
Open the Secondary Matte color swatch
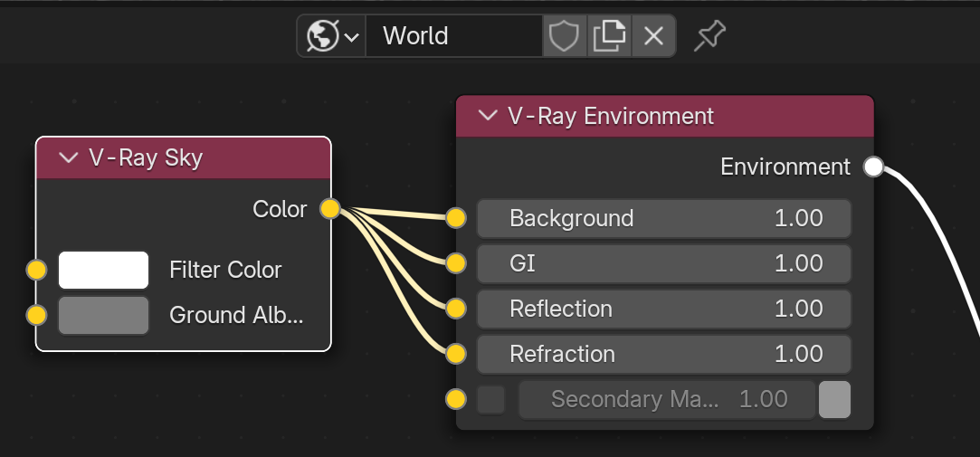(835, 399)
